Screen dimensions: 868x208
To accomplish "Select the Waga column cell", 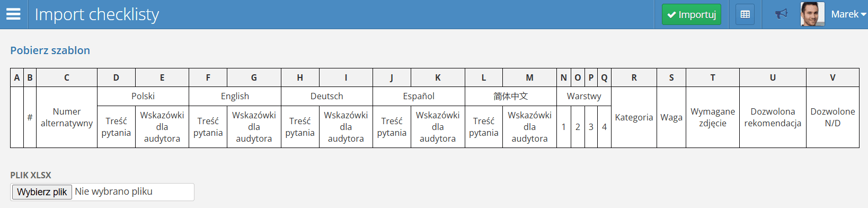I will pos(671,117).
